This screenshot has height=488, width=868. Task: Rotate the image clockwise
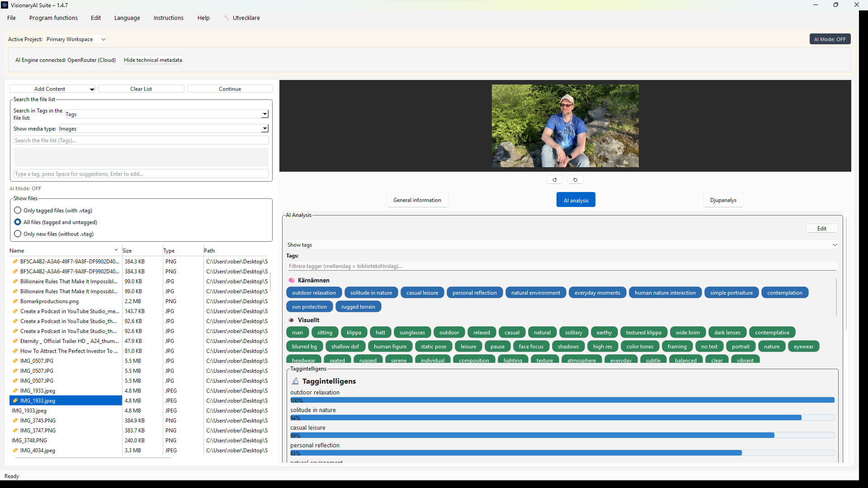(x=575, y=180)
